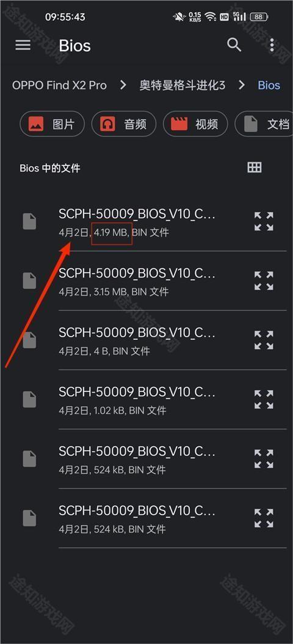Expand preview of the last 524 kB file
Screen dimensions: 293x644
264,518
